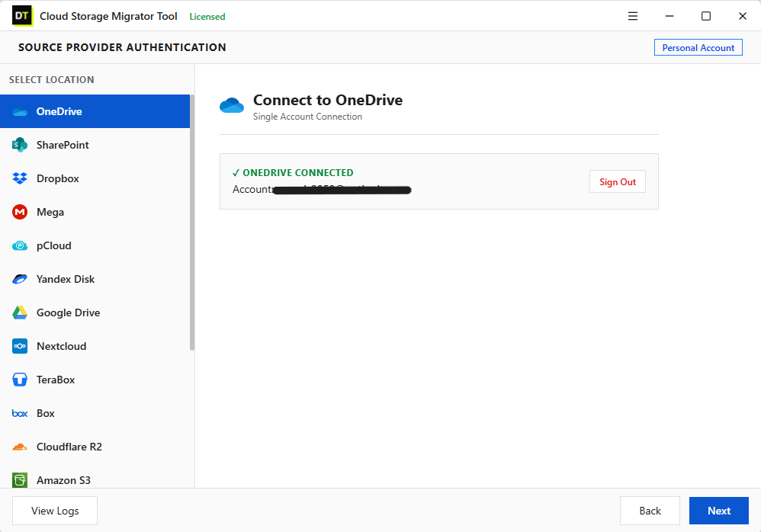Screen dimensions: 761x532
Task: Click the DT application logo
Action: point(22,16)
